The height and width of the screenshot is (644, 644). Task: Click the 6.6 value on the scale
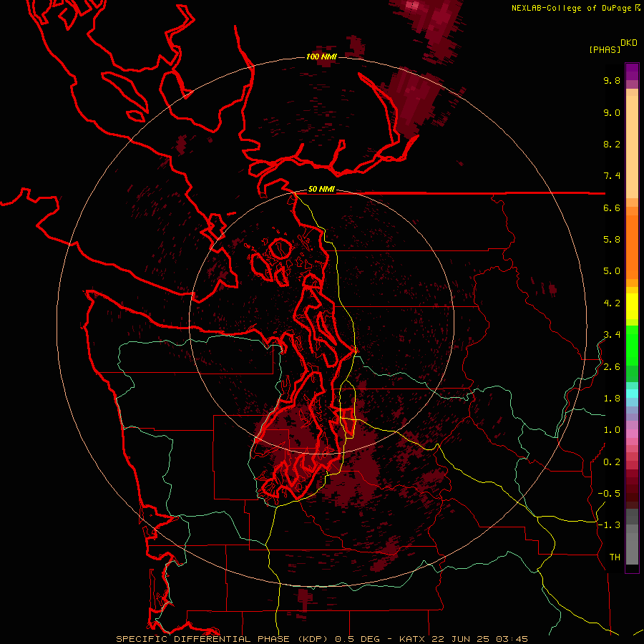[x=612, y=208]
